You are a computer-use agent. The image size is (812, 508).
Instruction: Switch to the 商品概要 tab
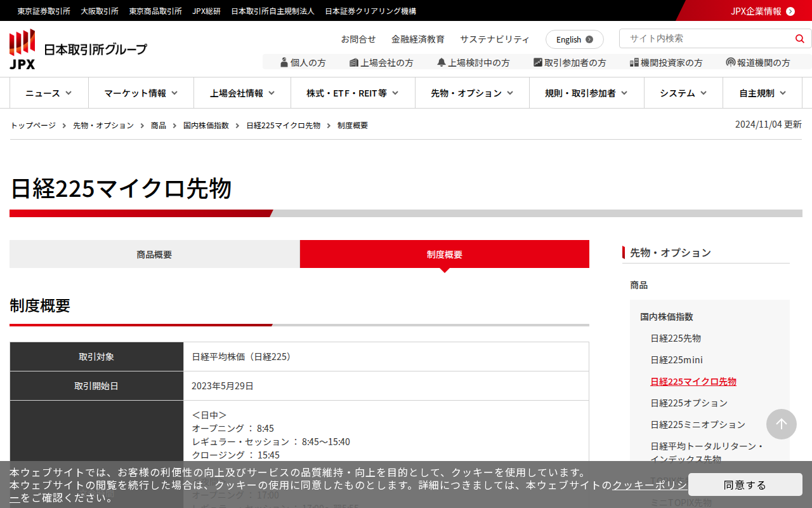tap(154, 254)
